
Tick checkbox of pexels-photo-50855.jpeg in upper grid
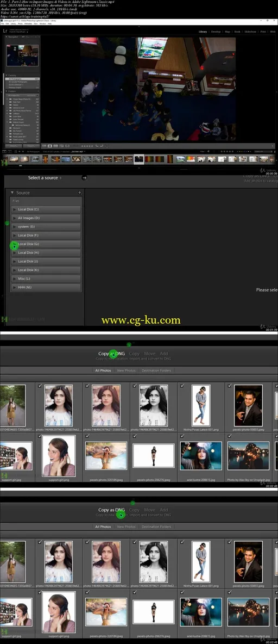[x=230, y=386]
